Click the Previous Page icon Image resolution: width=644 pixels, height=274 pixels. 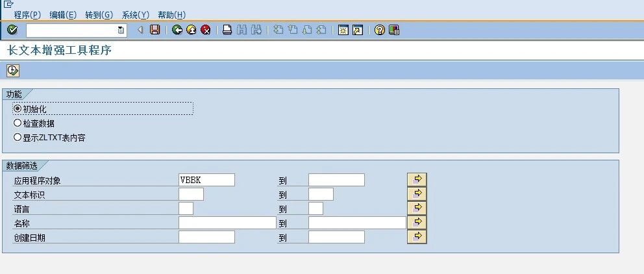click(292, 30)
